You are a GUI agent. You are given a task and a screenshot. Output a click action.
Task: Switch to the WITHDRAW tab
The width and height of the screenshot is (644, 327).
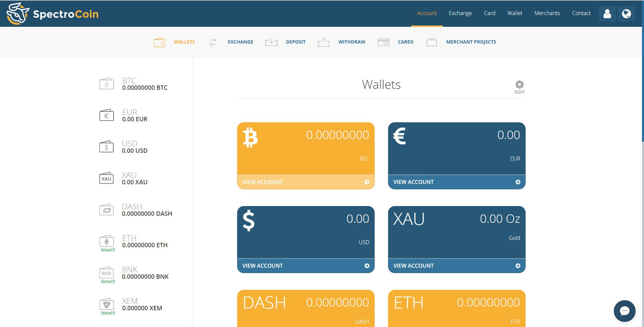[x=352, y=42]
